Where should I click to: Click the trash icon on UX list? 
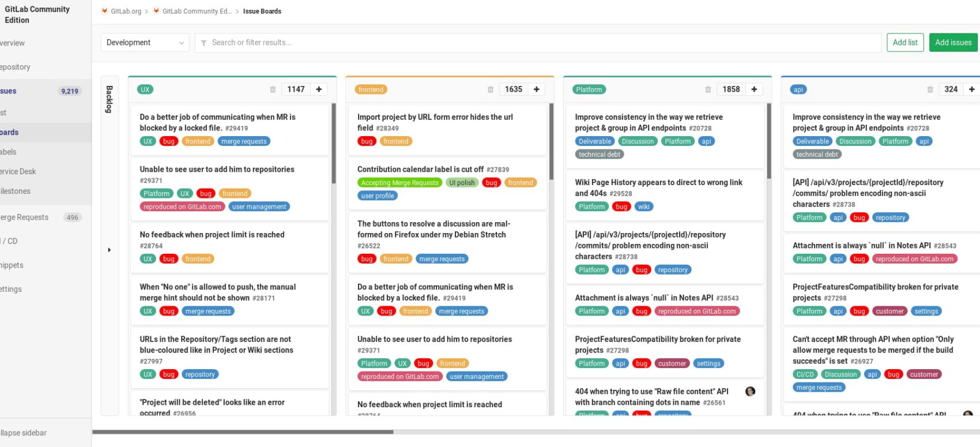click(273, 89)
